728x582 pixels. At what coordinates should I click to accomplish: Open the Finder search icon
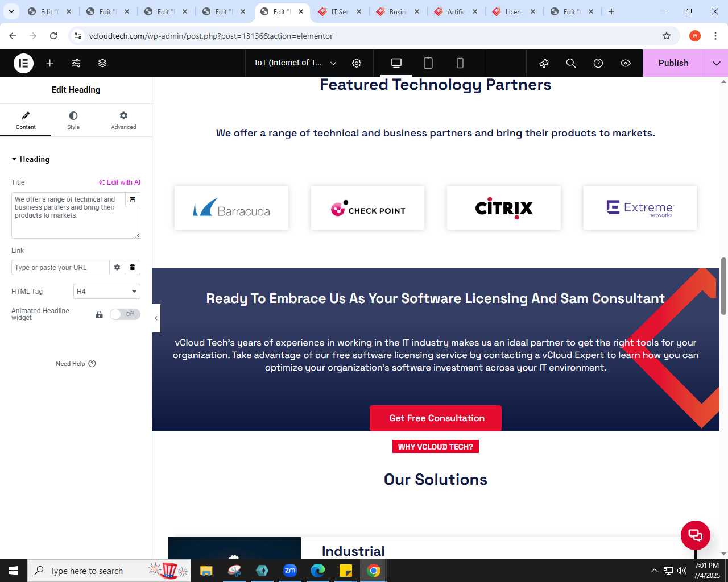[571, 63]
